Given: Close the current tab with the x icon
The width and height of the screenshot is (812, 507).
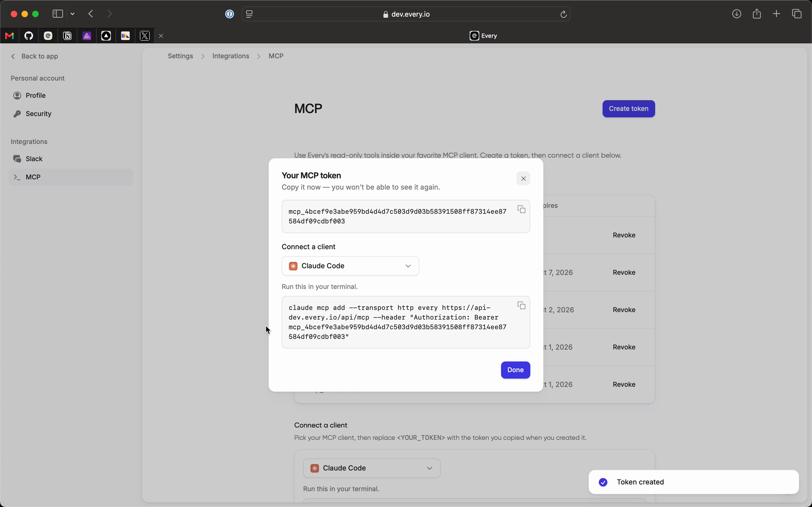Looking at the screenshot, I should click(161, 36).
